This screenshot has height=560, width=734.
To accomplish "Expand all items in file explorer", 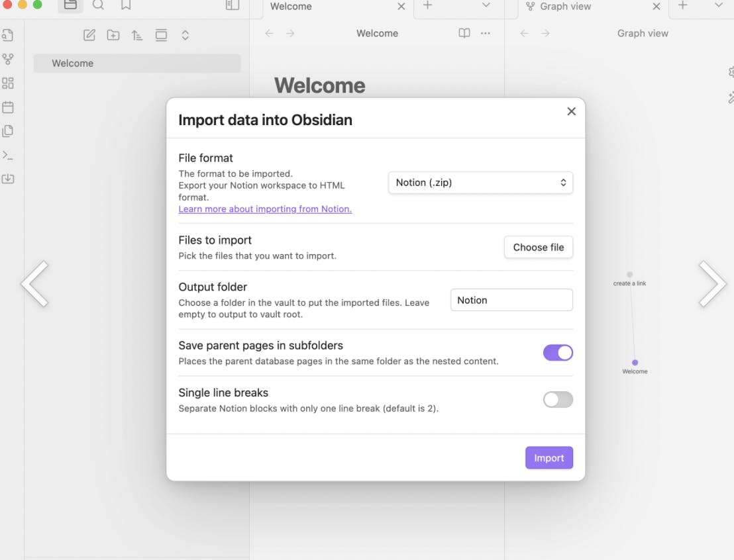I will [x=185, y=35].
